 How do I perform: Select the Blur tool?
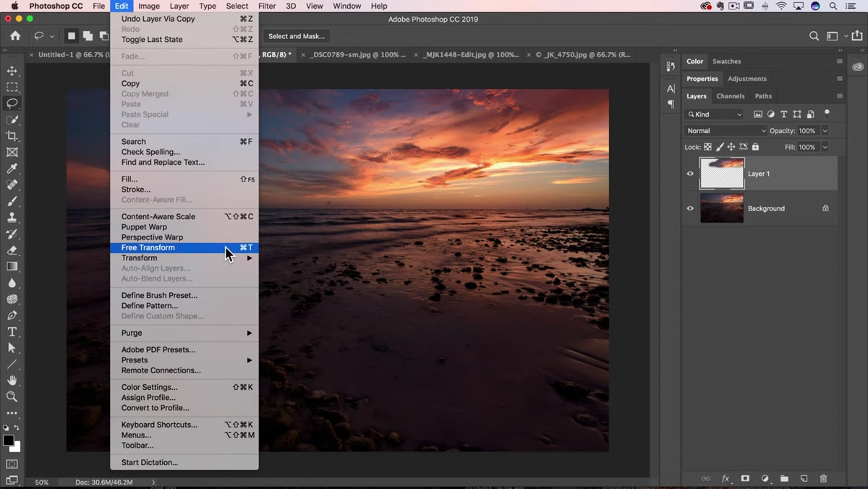click(12, 283)
